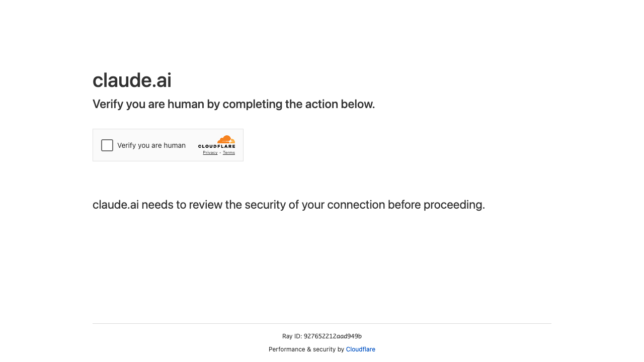Screen dimensions: 644x362
Task: Click the Verify you are human label text
Action: click(151, 145)
